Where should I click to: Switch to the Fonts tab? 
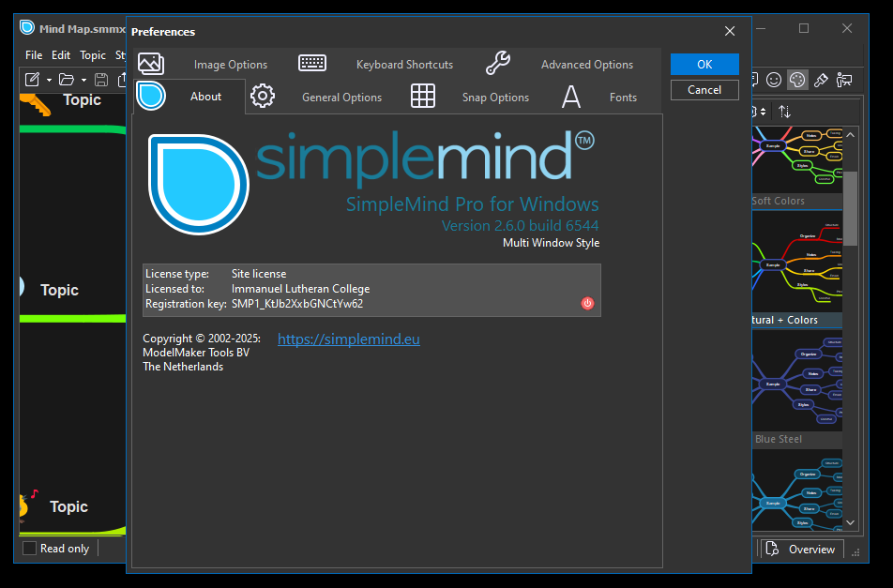coord(599,97)
